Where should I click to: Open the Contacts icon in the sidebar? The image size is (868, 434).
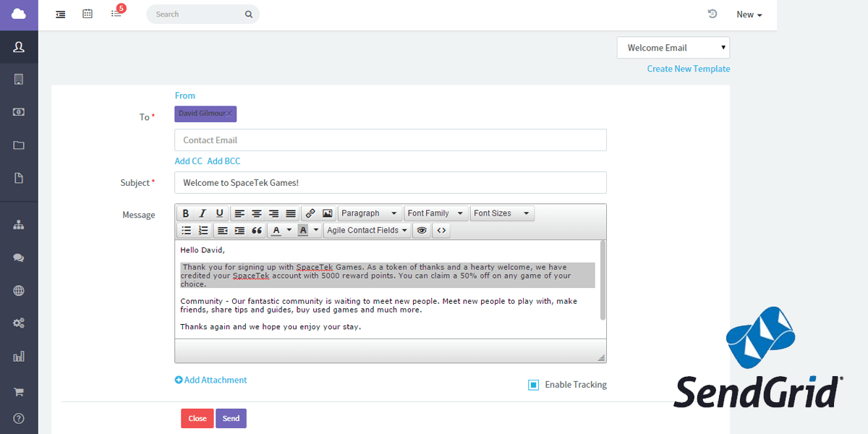click(x=19, y=46)
